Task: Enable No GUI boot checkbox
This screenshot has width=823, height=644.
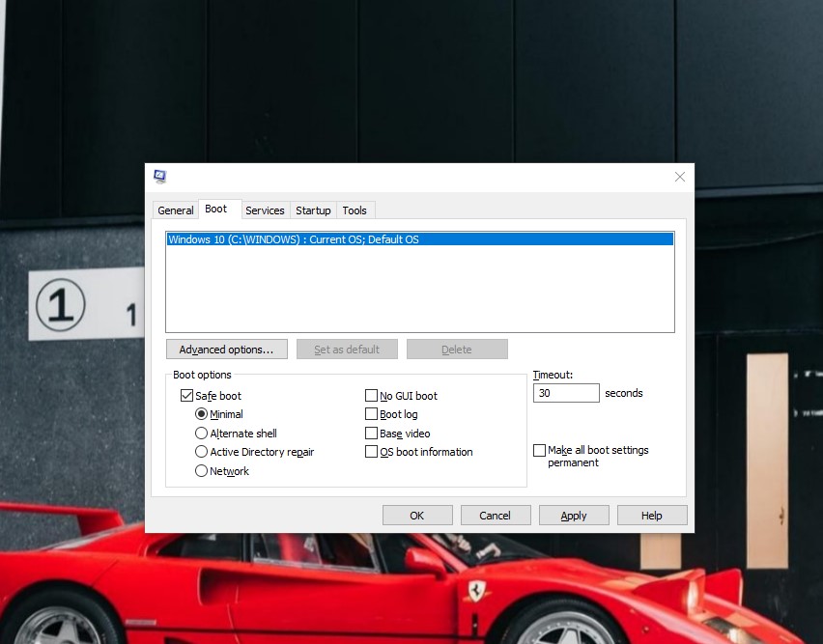Action: (371, 396)
